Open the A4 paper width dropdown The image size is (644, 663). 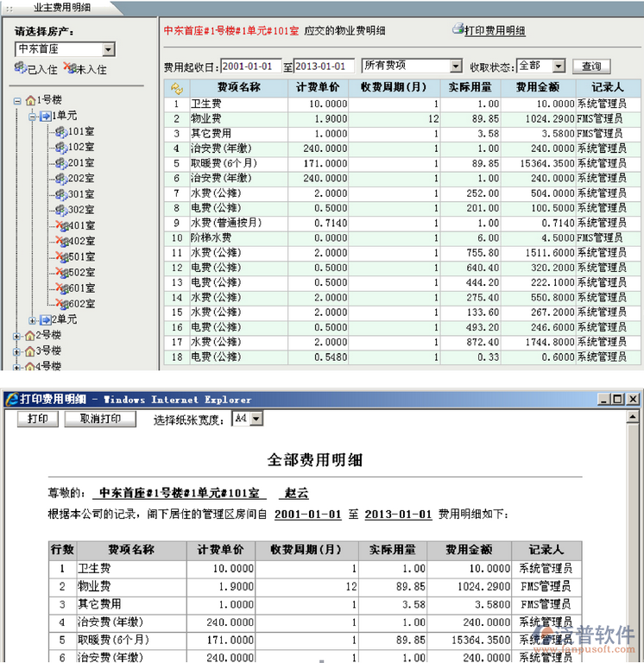(x=256, y=419)
